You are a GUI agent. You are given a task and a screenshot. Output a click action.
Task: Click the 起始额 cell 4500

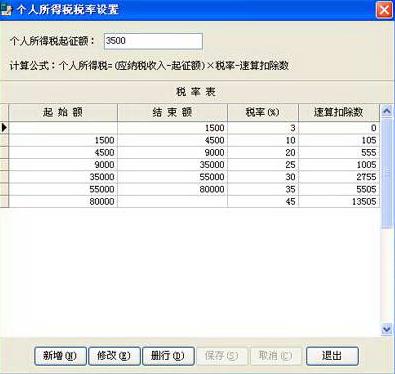(x=63, y=153)
